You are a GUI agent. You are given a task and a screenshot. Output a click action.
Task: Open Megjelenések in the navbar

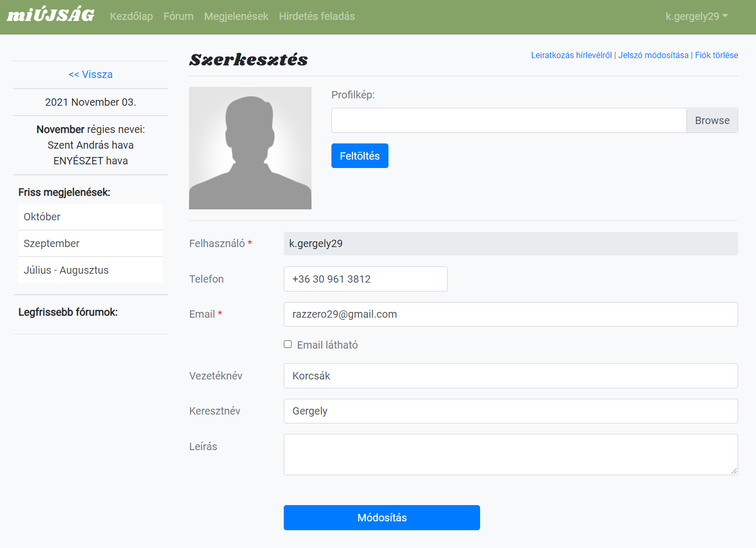(x=236, y=16)
